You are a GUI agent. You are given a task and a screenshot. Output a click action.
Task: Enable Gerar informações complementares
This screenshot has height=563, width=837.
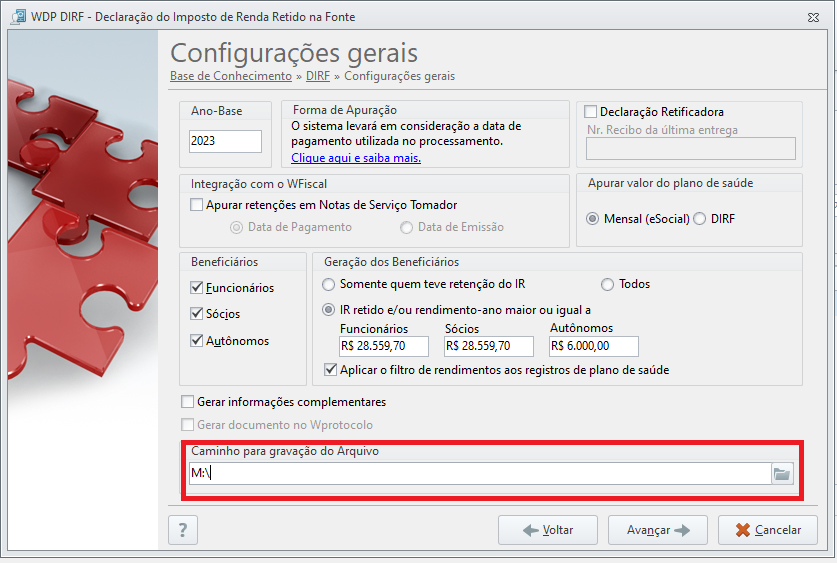tap(187, 401)
